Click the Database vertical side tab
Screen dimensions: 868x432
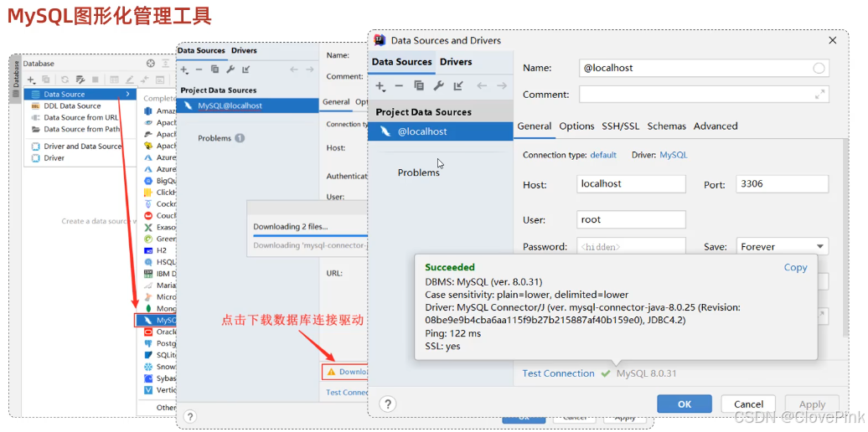[16, 77]
